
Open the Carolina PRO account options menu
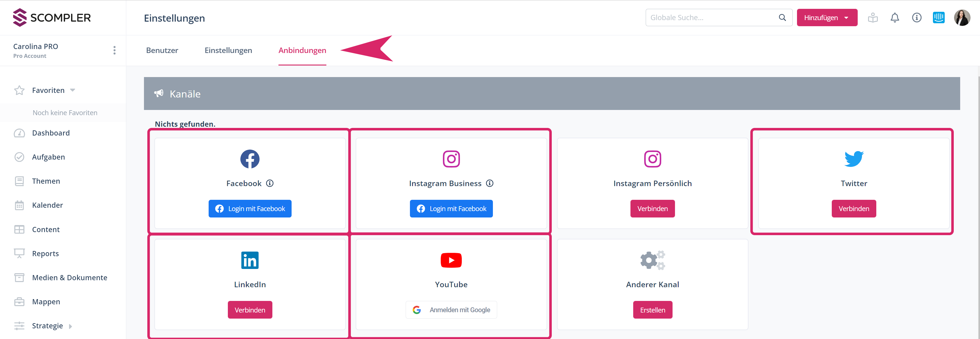(x=114, y=51)
